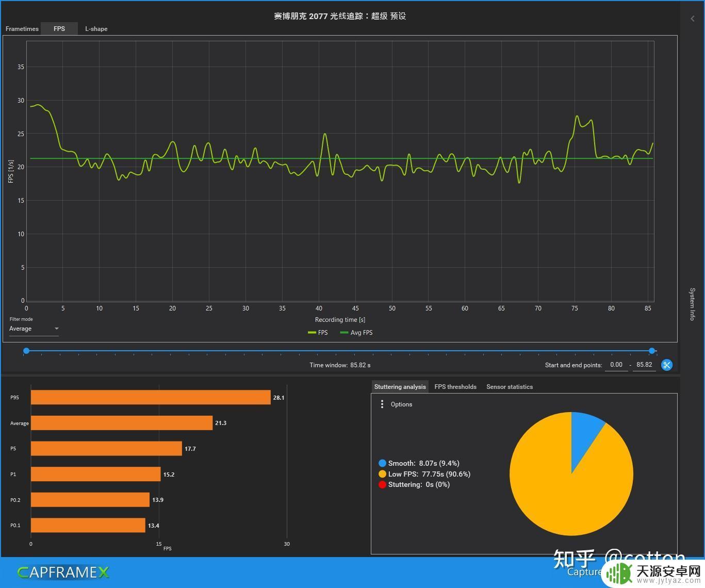705x588 pixels.
Task: Click the Average bar showing 21.3
Action: pos(122,423)
